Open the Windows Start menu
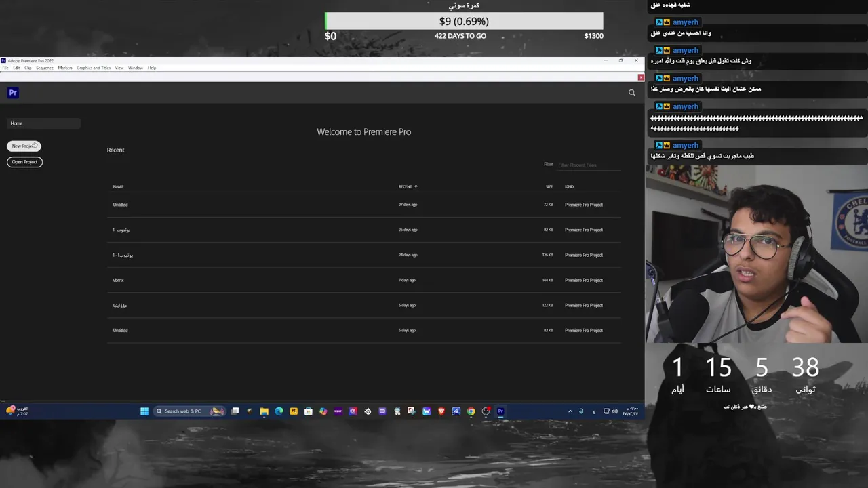868x488 pixels. 144,411
